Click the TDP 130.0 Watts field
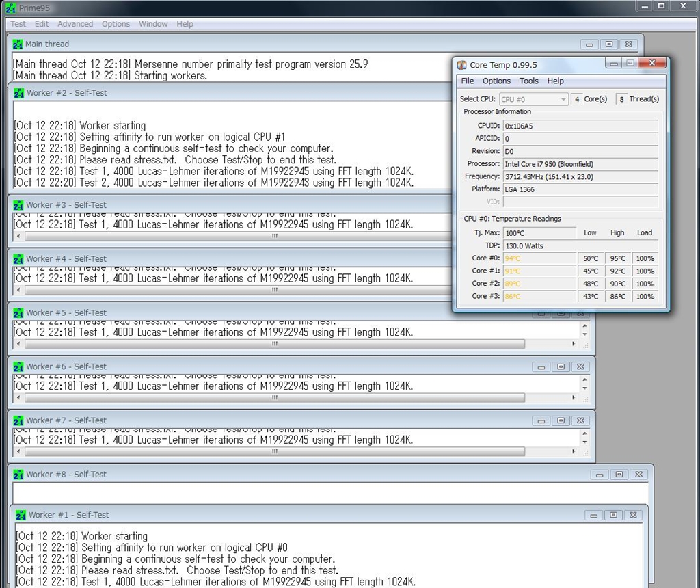This screenshot has height=588, width=700. point(580,246)
